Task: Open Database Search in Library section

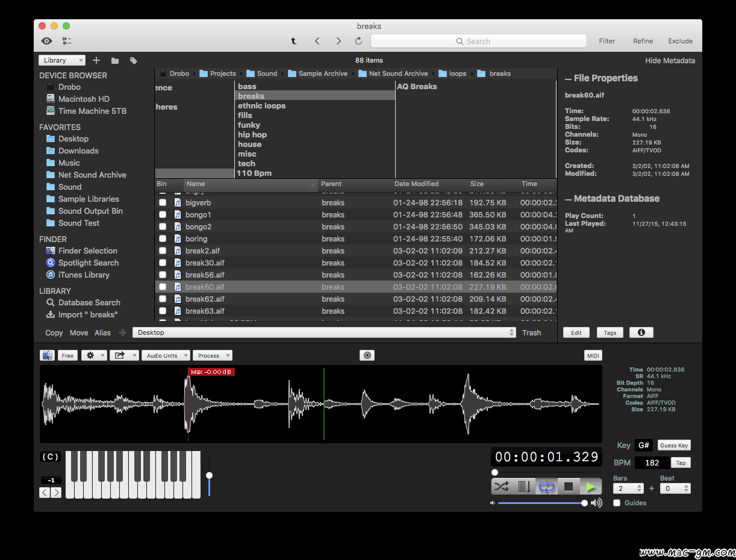Action: tap(89, 302)
